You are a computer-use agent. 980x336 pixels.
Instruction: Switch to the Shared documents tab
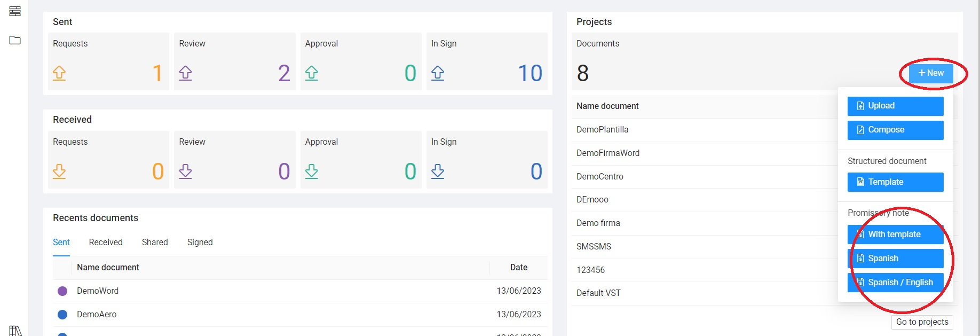point(155,243)
